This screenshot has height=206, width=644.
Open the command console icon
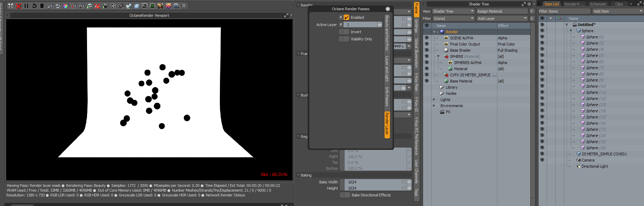[x=145, y=6]
